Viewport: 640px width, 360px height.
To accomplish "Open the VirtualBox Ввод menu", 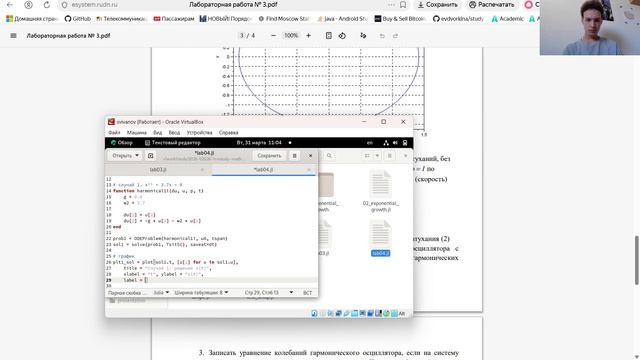I will coord(174,133).
